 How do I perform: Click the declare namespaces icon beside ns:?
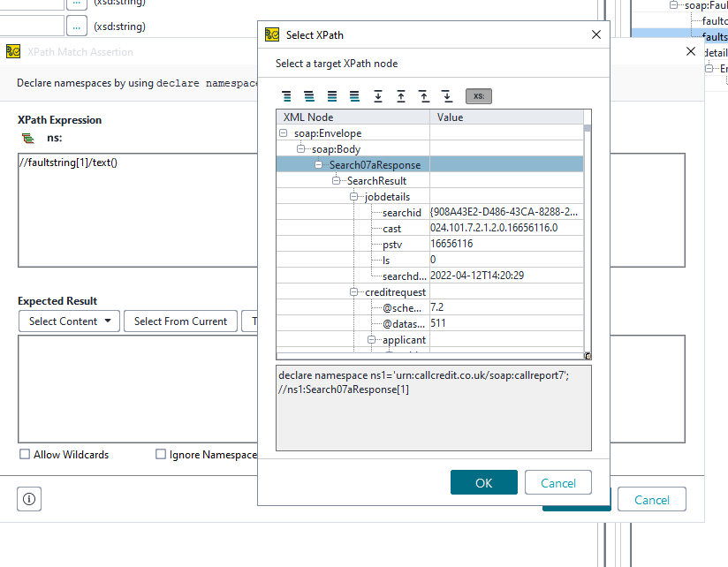[x=28, y=138]
